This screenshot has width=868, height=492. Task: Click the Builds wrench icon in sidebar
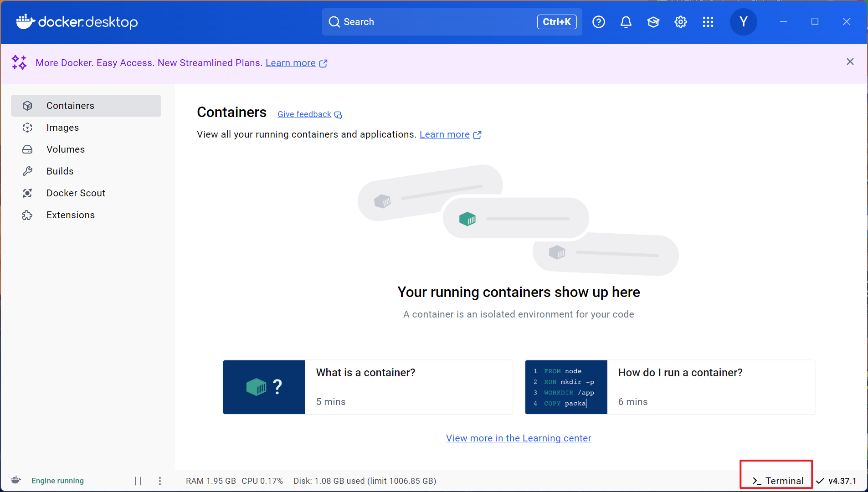coord(27,171)
